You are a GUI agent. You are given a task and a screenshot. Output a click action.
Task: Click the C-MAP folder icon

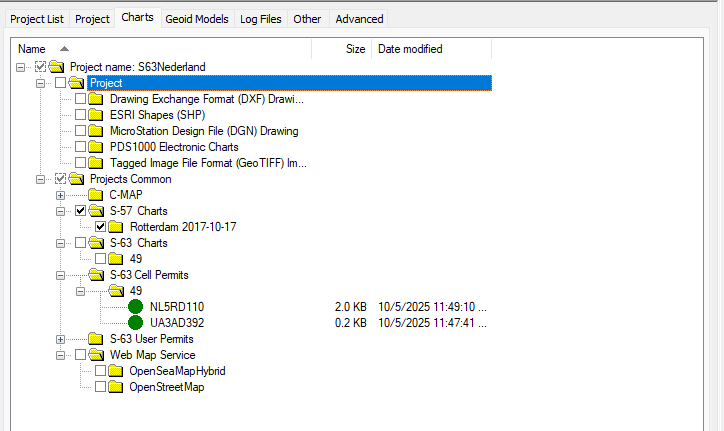point(95,195)
